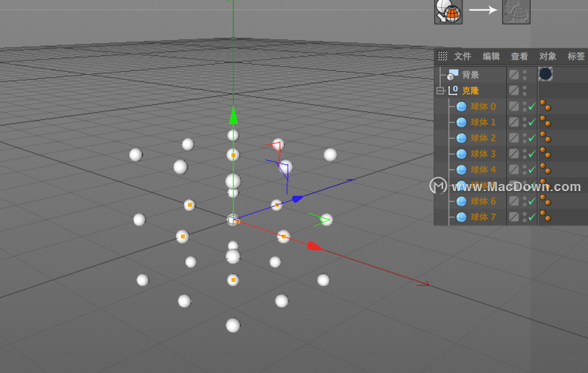Screen dimensions: 588x373
Task: Click the 克隆 cloner object icon
Action: coord(453,91)
